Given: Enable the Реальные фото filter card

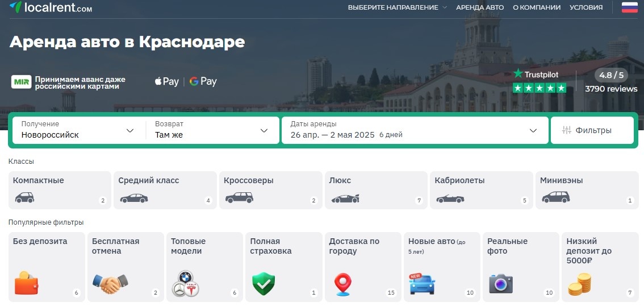Looking at the screenshot, I should click(x=521, y=267).
